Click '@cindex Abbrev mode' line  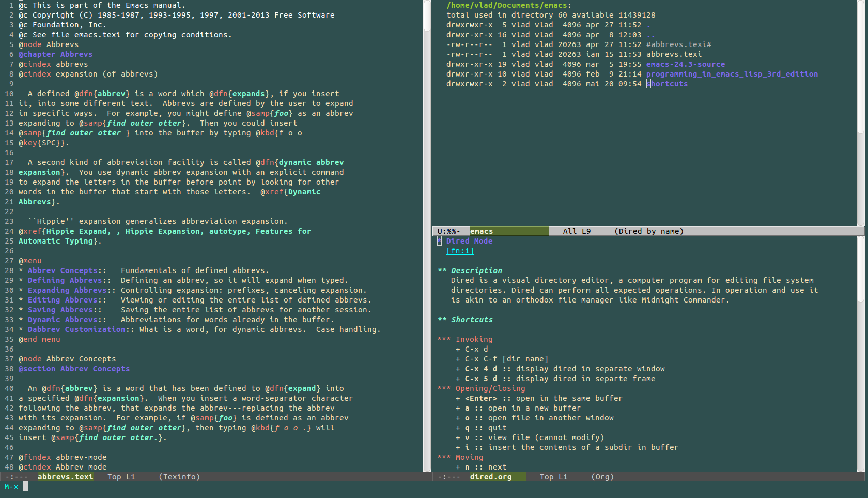click(x=63, y=467)
